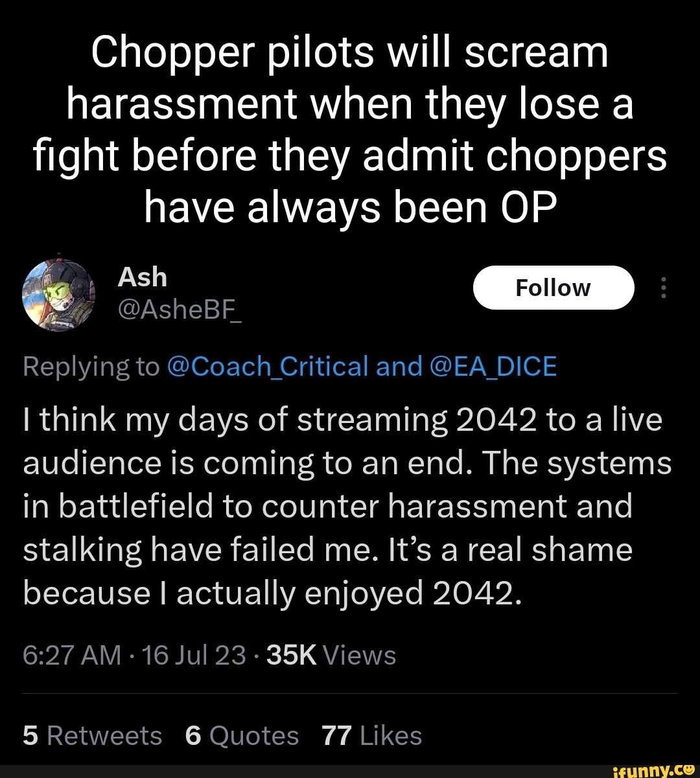Open the 6 Quotes list
Image resolution: width=700 pixels, height=778 pixels.
(x=242, y=735)
